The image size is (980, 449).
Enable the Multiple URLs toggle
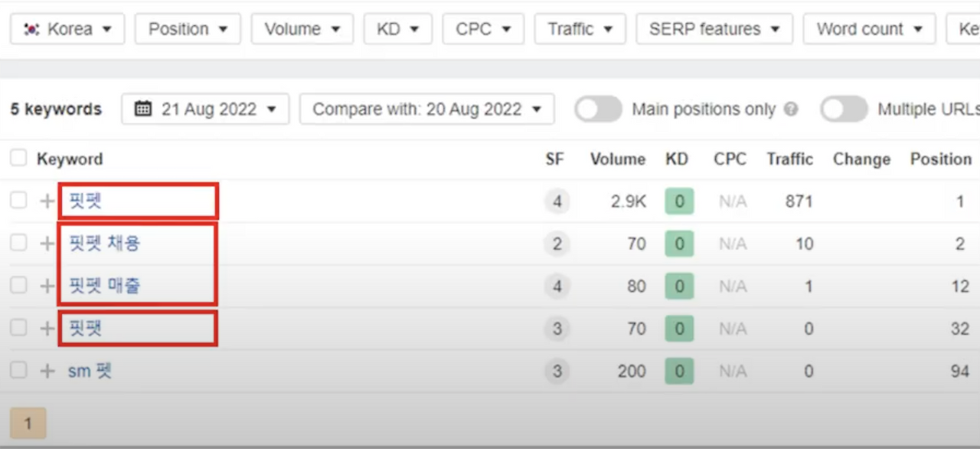tap(844, 110)
